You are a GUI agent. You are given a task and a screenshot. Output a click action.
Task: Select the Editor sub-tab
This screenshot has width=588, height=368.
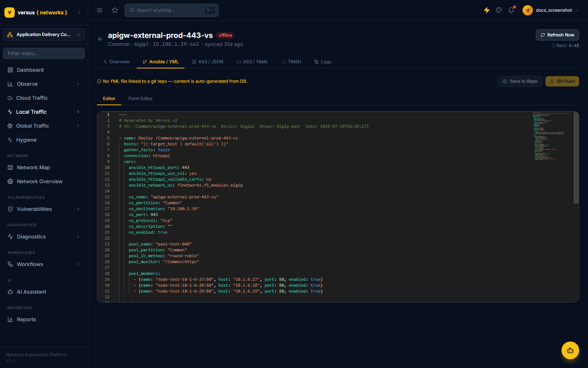click(x=109, y=99)
